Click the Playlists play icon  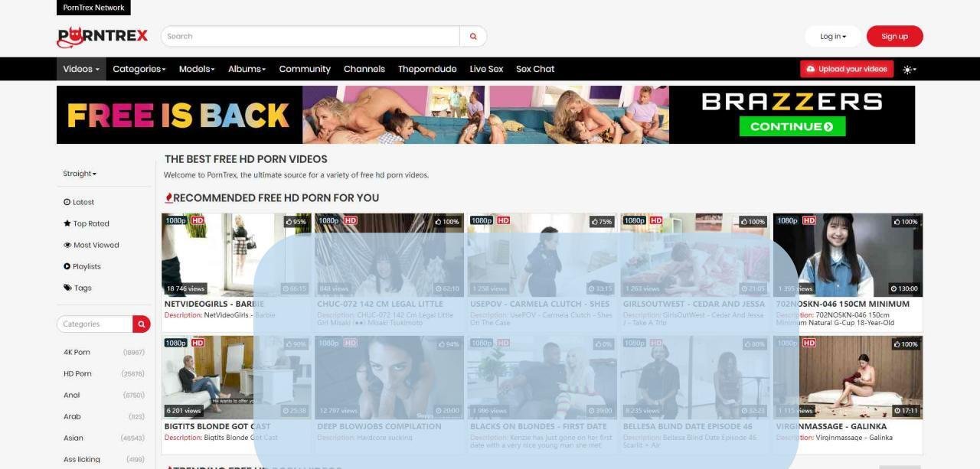[x=67, y=266]
